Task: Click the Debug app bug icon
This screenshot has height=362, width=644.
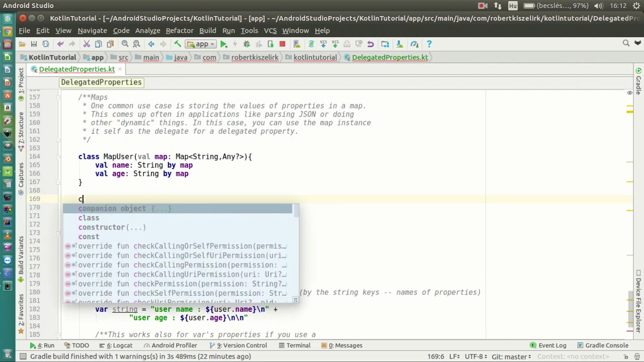Action: point(247,44)
